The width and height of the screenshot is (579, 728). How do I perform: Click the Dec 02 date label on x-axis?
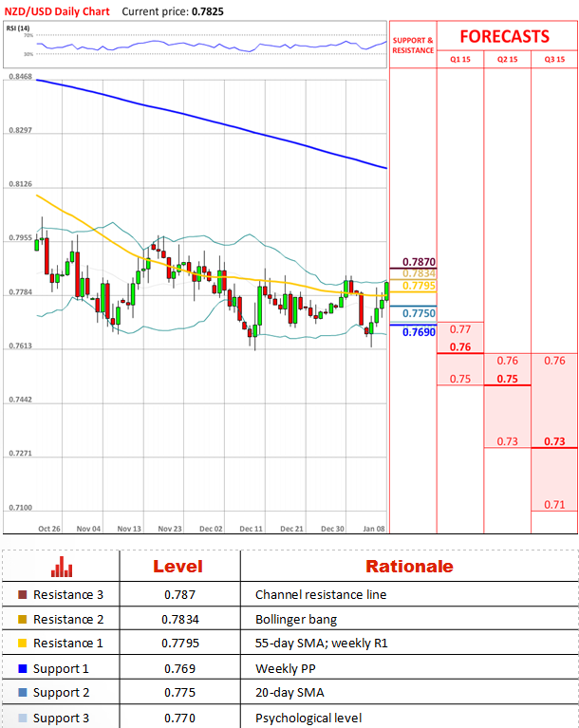[211, 529]
